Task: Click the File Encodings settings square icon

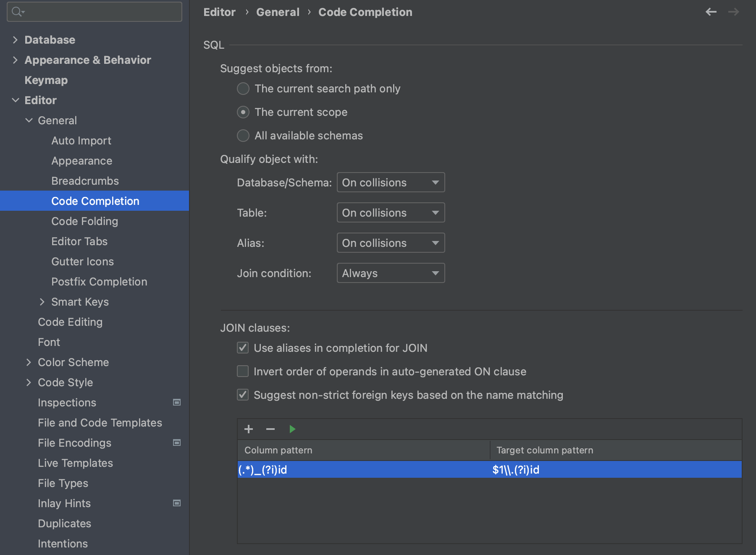Action: click(177, 442)
